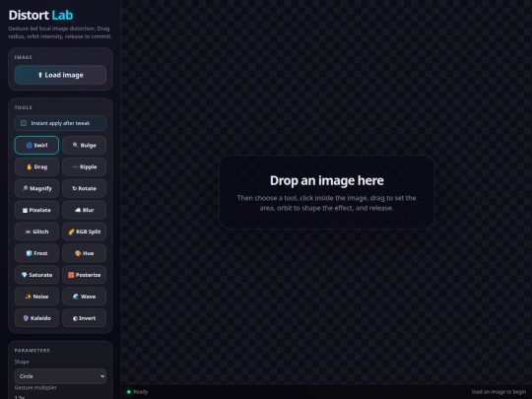Select the Bulge tool
This screenshot has height=399, width=532.
tap(84, 145)
